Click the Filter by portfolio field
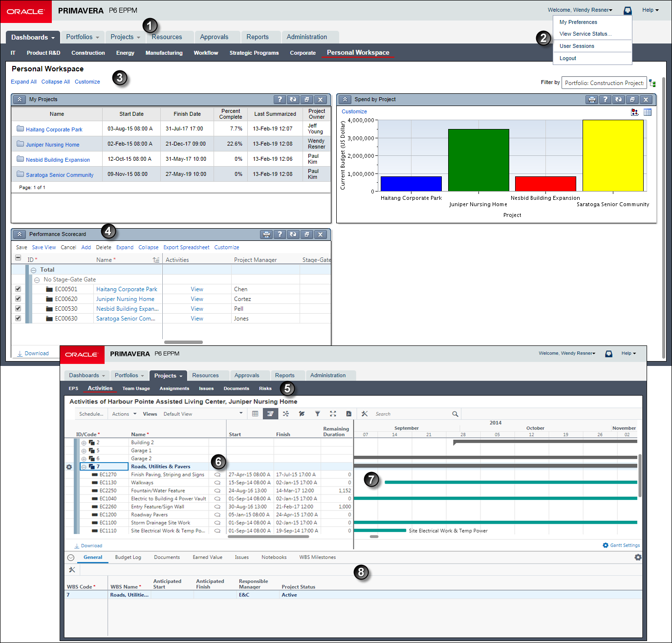The height and width of the screenshot is (643, 672). click(604, 83)
